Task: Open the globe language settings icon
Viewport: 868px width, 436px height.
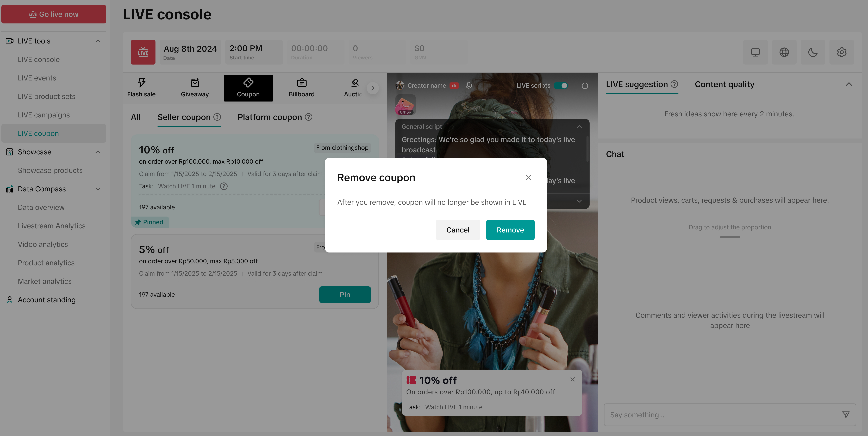Action: [784, 52]
